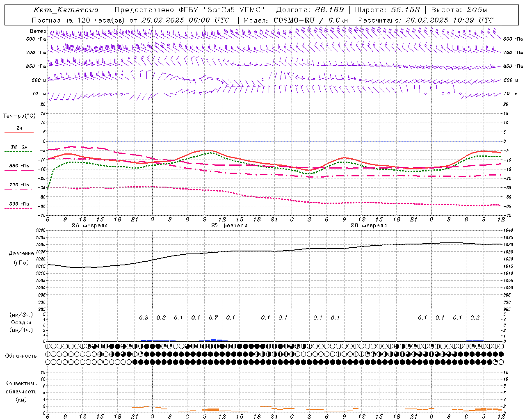Select the left 700 гПа wind level label
The height and width of the screenshot is (420, 525).
pos(36,52)
